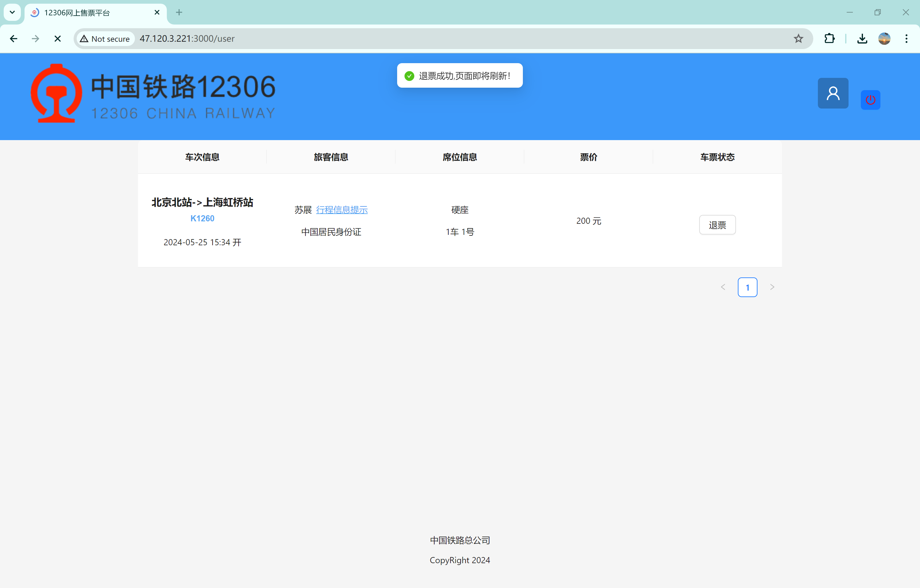Click the route 北京北站->上海虹桥站
The image size is (920, 588).
click(202, 202)
